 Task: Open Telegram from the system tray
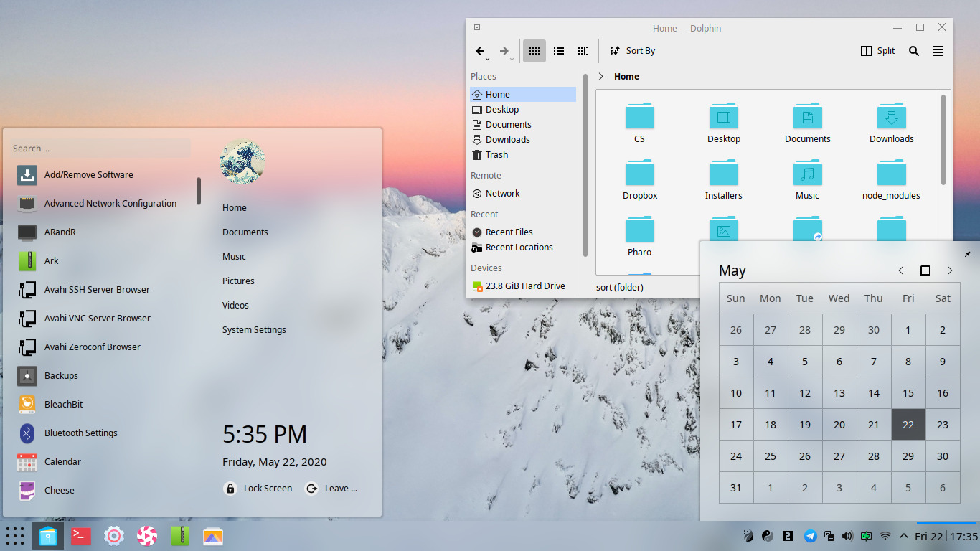[x=811, y=536]
